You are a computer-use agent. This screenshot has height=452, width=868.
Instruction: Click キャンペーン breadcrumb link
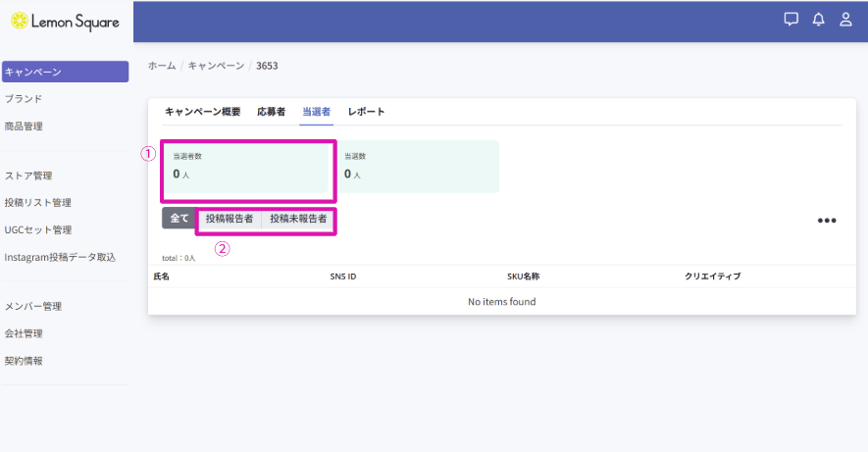point(216,66)
